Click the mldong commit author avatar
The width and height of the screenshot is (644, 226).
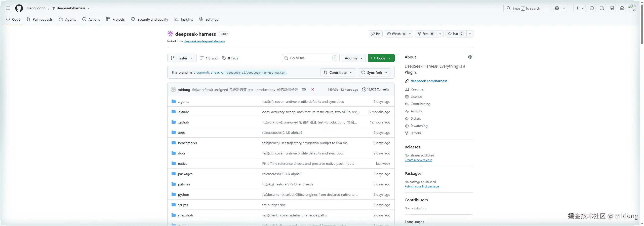tap(173, 89)
